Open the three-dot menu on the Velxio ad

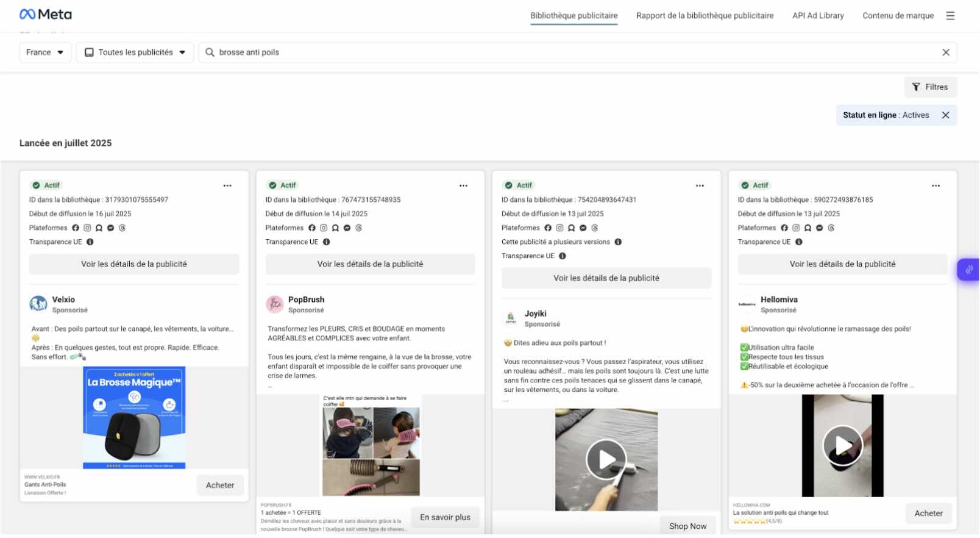point(227,185)
